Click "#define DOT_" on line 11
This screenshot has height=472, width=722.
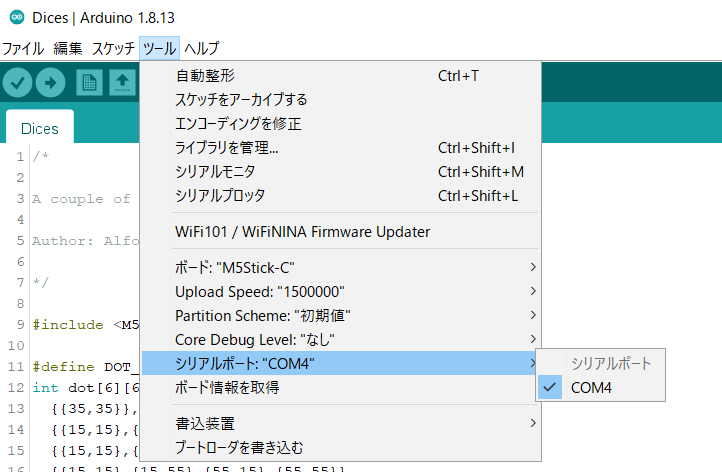click(x=86, y=367)
